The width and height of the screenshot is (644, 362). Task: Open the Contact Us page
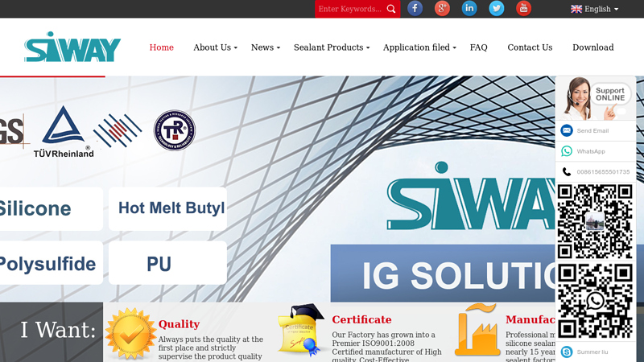coord(530,47)
